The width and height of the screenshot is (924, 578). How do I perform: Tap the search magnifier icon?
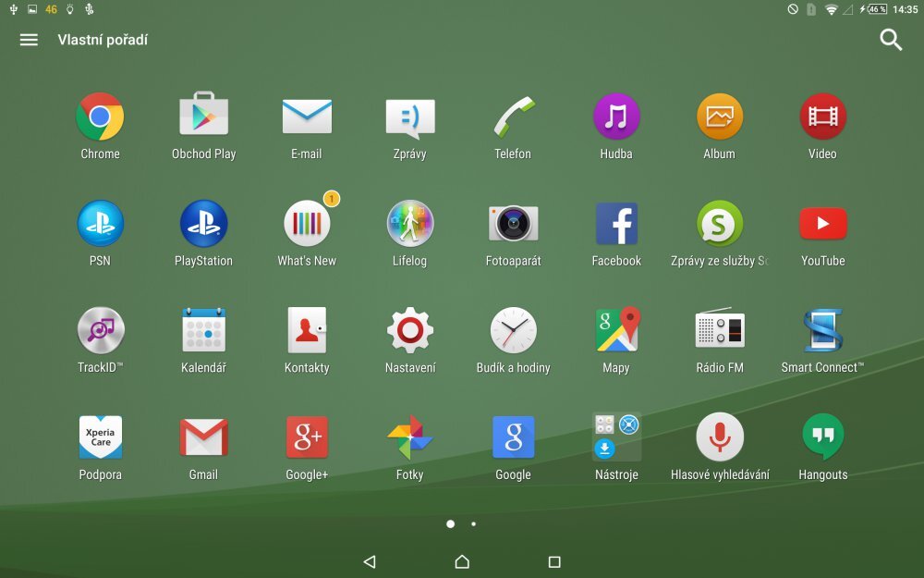(891, 40)
